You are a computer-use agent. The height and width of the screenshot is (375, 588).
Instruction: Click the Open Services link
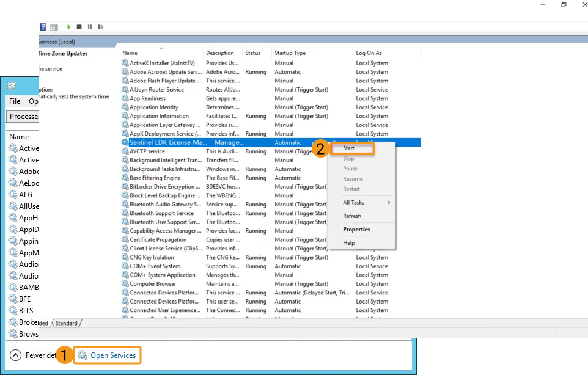tap(113, 355)
